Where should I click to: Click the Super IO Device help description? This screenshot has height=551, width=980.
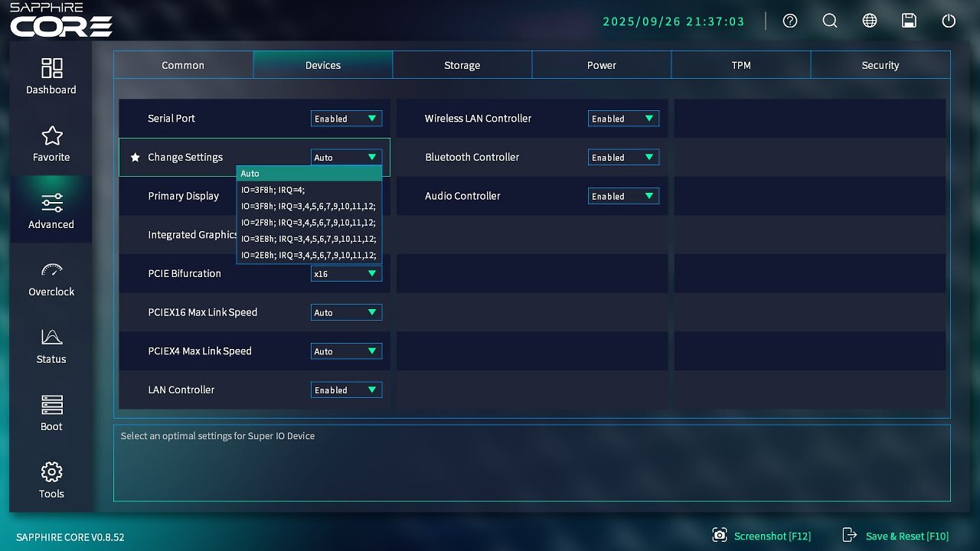[217, 436]
